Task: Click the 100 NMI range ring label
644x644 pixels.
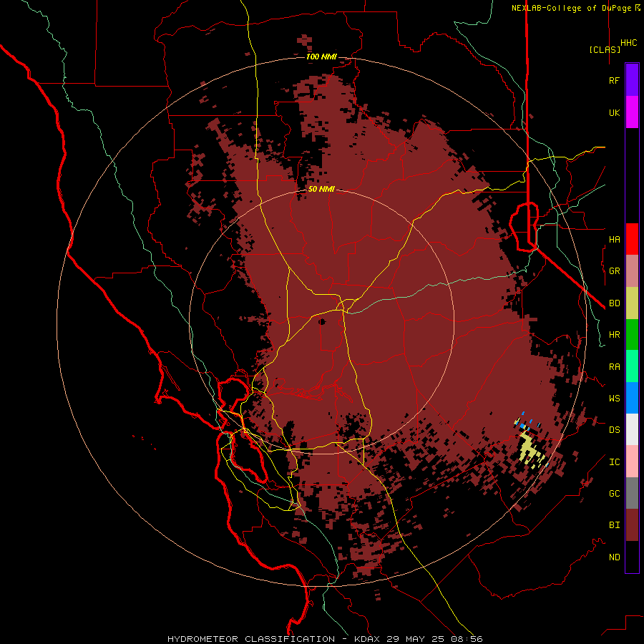Action: pos(321,57)
